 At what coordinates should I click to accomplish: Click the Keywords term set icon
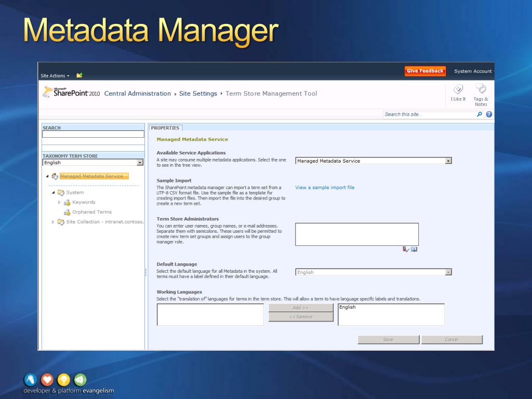tap(67, 203)
